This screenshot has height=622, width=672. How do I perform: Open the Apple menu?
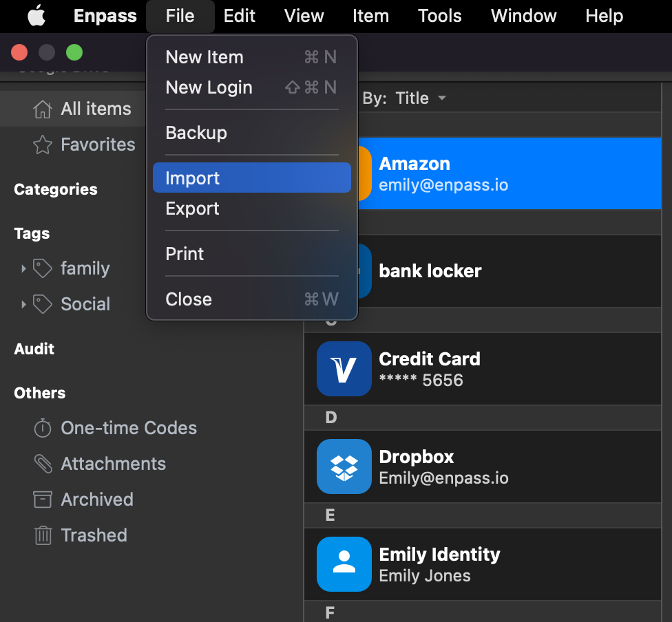click(x=36, y=16)
